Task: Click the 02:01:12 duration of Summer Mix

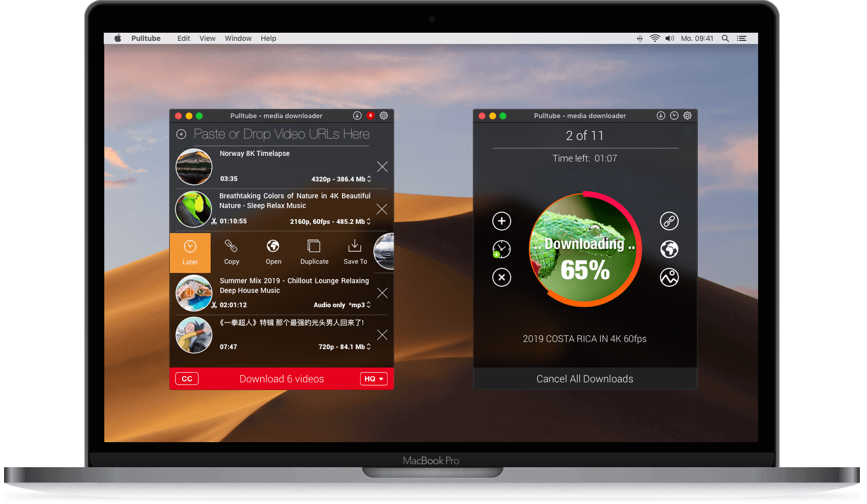Action: [233, 305]
